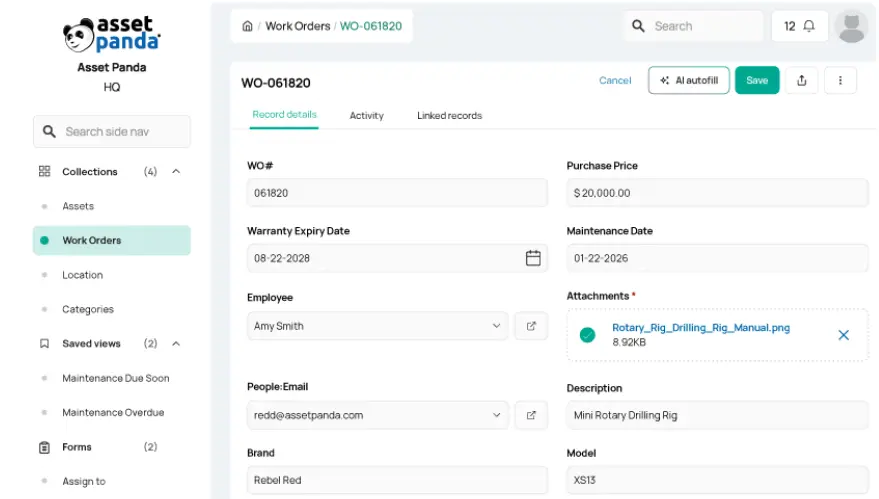Click the home icon in breadcrumb
Viewport: 879px width, 499px height.
pyautogui.click(x=247, y=26)
